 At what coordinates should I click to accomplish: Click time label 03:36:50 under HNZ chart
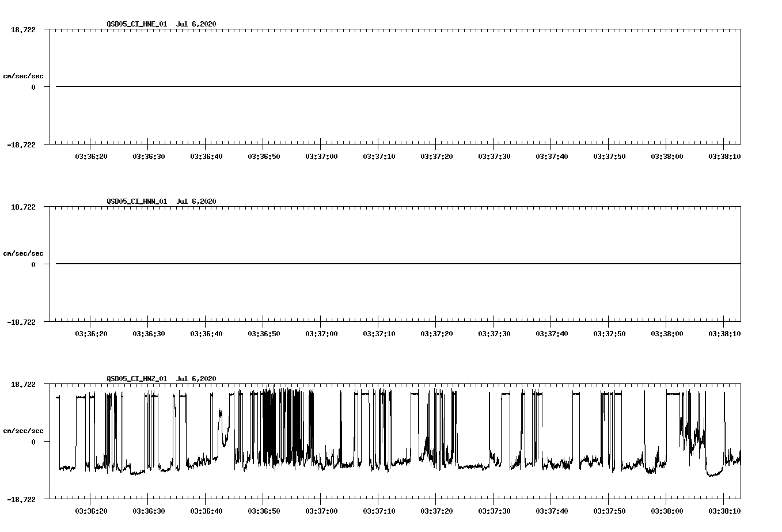click(x=264, y=511)
